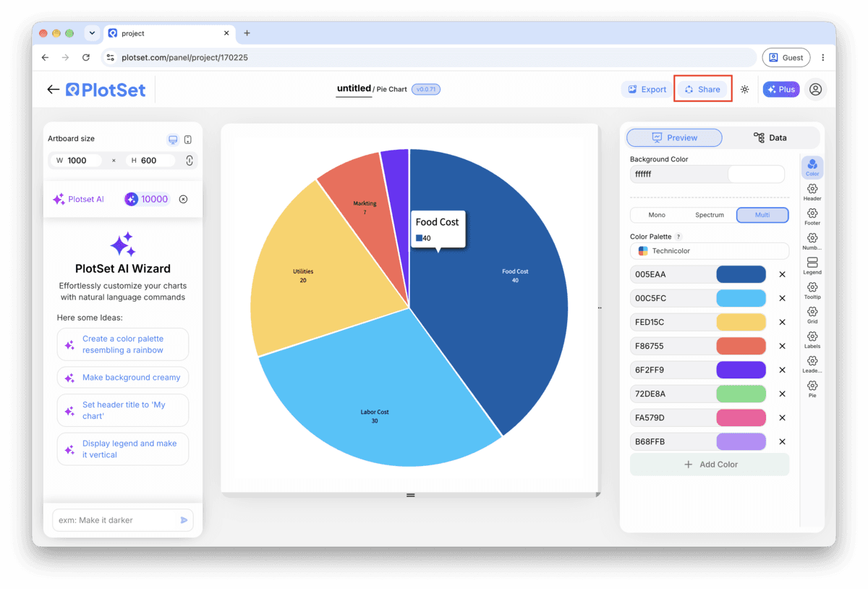Screen dimensions: 868x589
Task: Select the Spectrum color mode
Action: click(710, 215)
